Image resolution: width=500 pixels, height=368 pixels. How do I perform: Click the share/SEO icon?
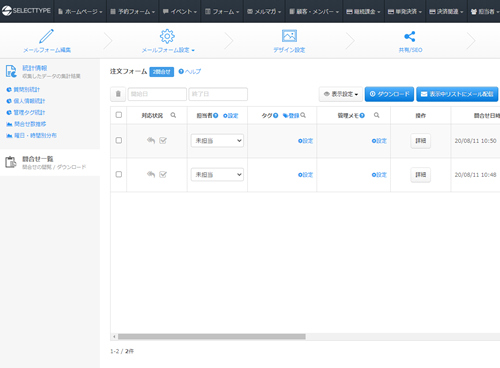(x=410, y=36)
